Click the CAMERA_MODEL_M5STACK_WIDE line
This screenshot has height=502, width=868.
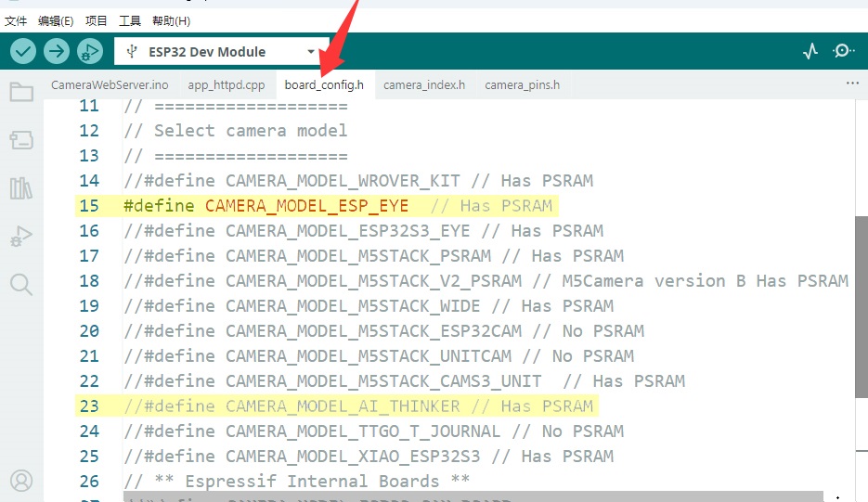pyautogui.click(x=369, y=306)
